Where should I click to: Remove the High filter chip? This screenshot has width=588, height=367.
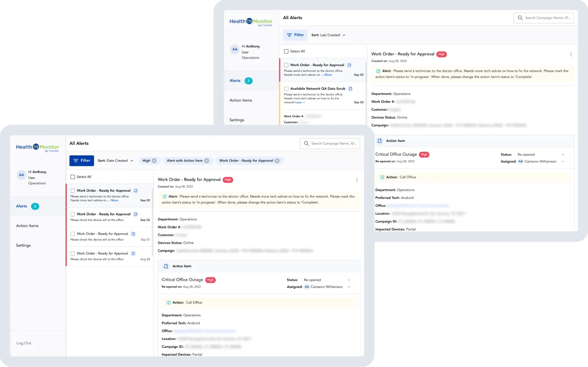154,161
